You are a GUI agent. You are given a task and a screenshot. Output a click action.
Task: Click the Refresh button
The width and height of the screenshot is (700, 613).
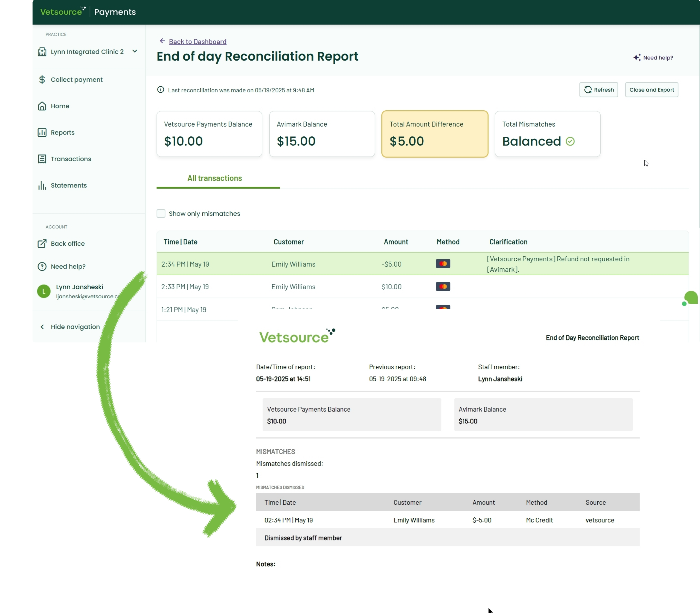[599, 90]
